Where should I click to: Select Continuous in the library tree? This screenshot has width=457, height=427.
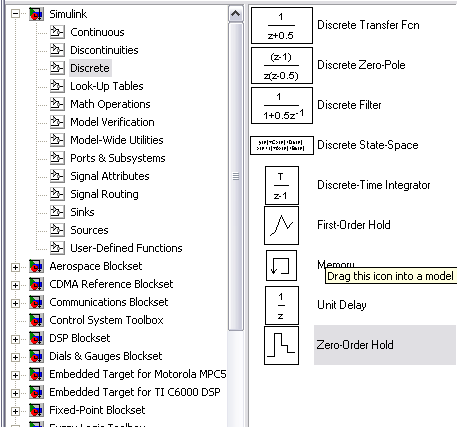tap(97, 32)
